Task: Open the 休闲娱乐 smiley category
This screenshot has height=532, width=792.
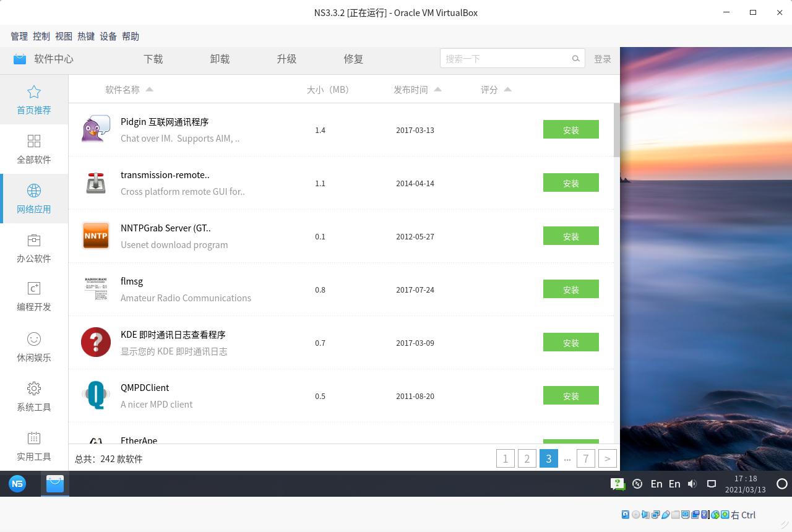Action: pyautogui.click(x=34, y=347)
